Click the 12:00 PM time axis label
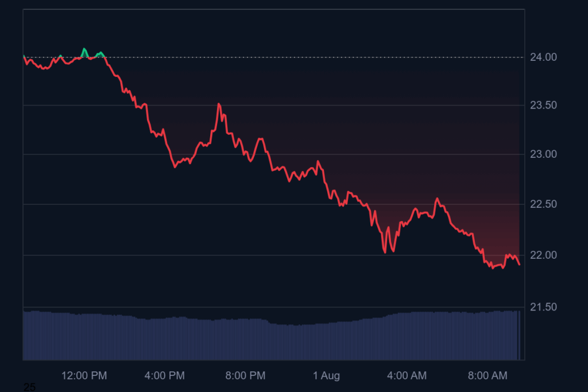588x392 pixels. pyautogui.click(x=84, y=376)
